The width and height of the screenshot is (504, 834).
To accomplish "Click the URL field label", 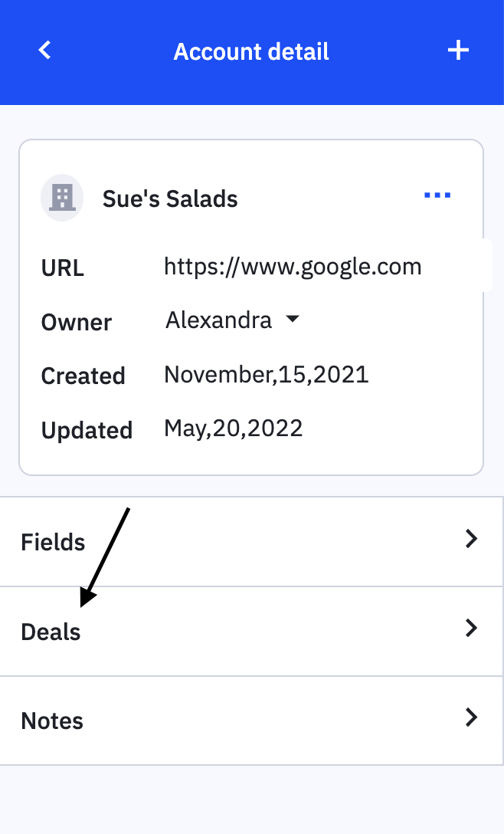I will 63,268.
